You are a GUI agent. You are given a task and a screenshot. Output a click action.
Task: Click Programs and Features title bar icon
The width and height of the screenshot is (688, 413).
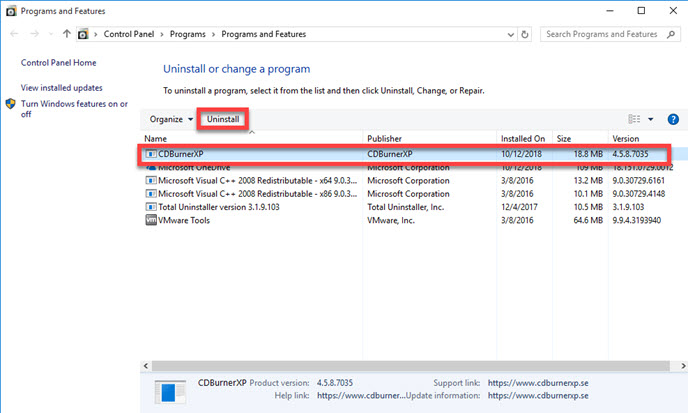(x=11, y=11)
